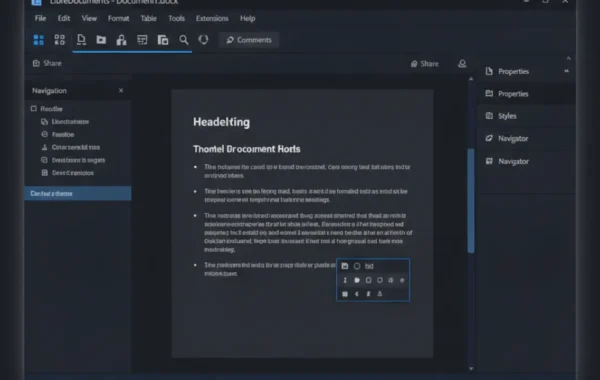Image resolution: width=600 pixels, height=380 pixels.
Task: Click the diamond icon ending floating toolbar middle row
Action: (x=402, y=280)
